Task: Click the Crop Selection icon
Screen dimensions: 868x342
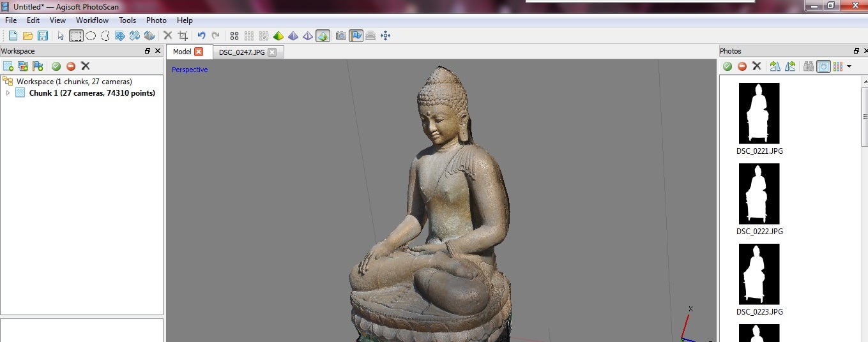Action: (183, 36)
